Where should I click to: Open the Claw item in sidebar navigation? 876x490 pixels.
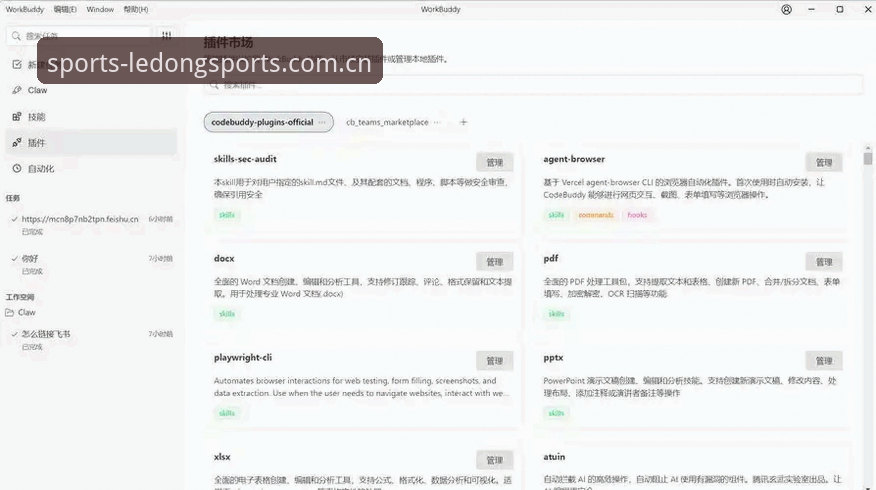[91, 90]
